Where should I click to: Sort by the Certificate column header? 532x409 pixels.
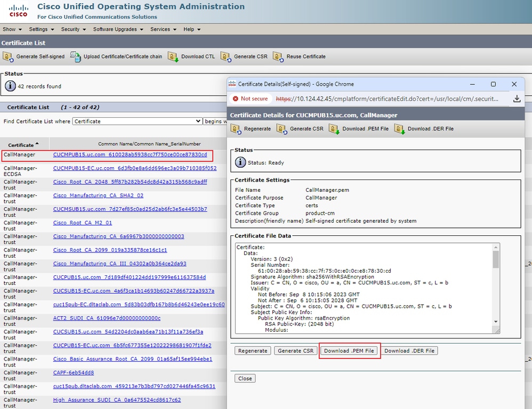[x=23, y=145]
